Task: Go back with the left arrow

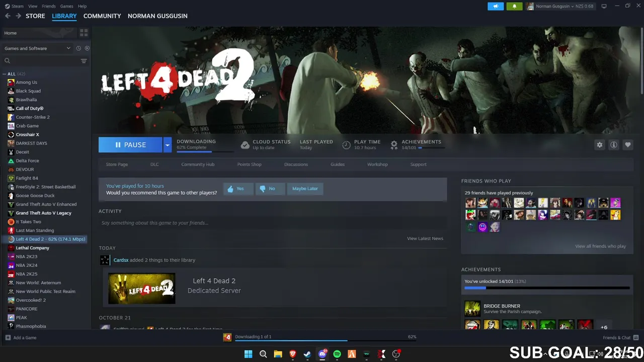Action: click(x=8, y=16)
